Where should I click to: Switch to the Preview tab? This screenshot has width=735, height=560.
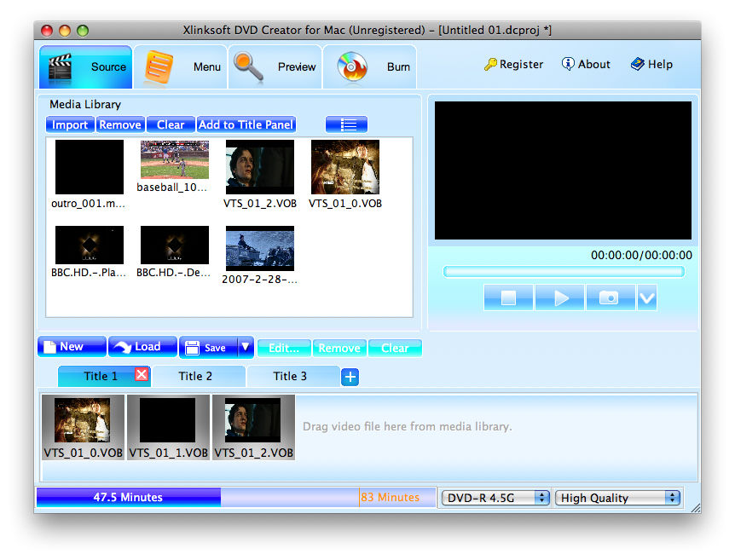coord(275,67)
